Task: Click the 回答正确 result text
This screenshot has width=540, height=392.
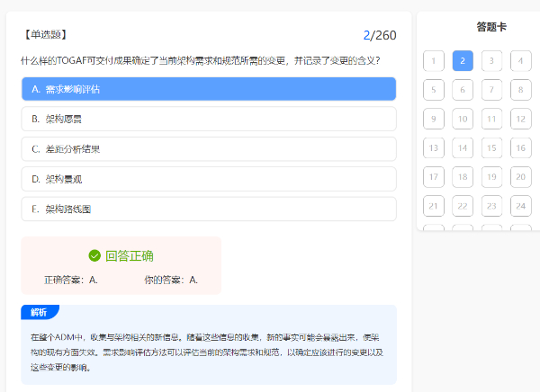Action: pos(129,256)
